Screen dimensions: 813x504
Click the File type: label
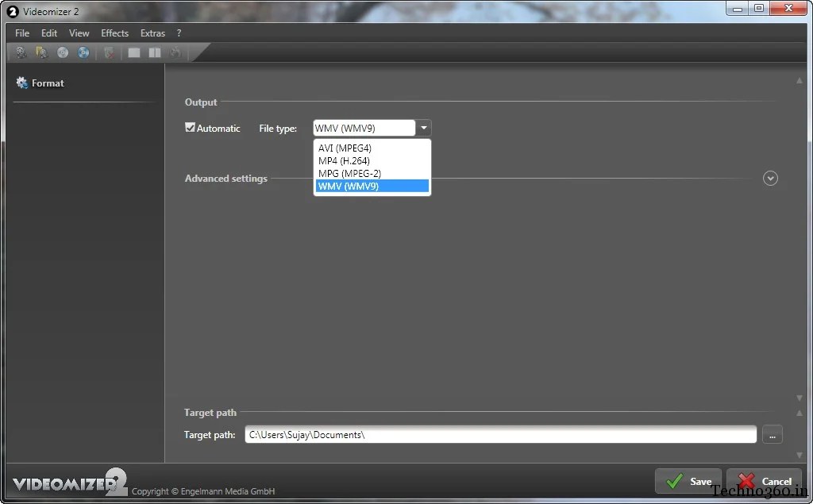click(278, 128)
